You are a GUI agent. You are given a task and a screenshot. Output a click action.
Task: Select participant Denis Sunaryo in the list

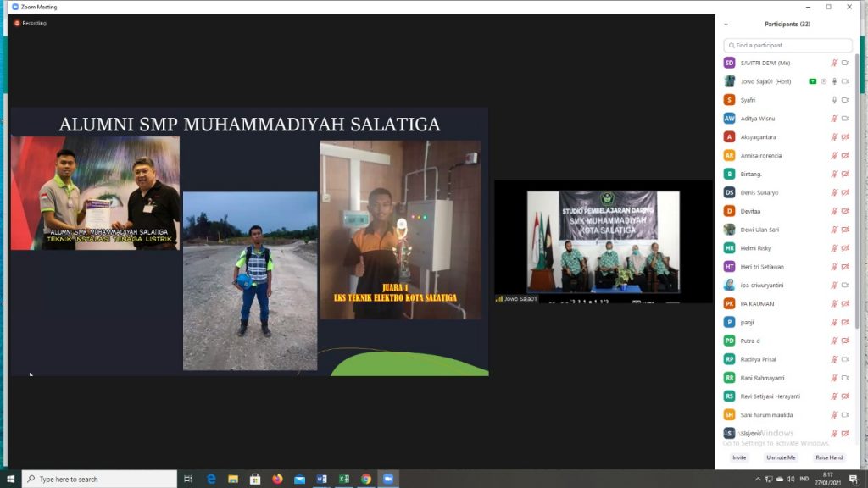point(787,192)
